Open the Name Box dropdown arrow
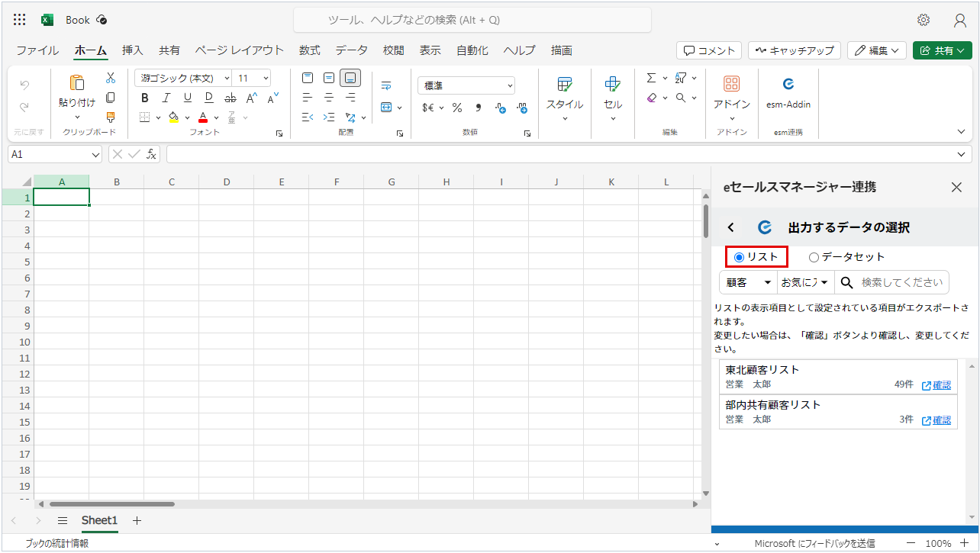 [x=95, y=154]
